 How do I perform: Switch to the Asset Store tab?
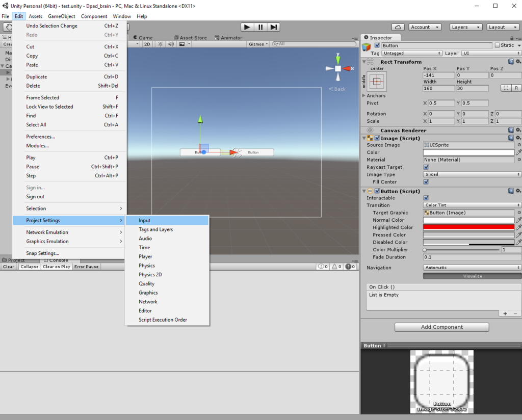coord(191,38)
